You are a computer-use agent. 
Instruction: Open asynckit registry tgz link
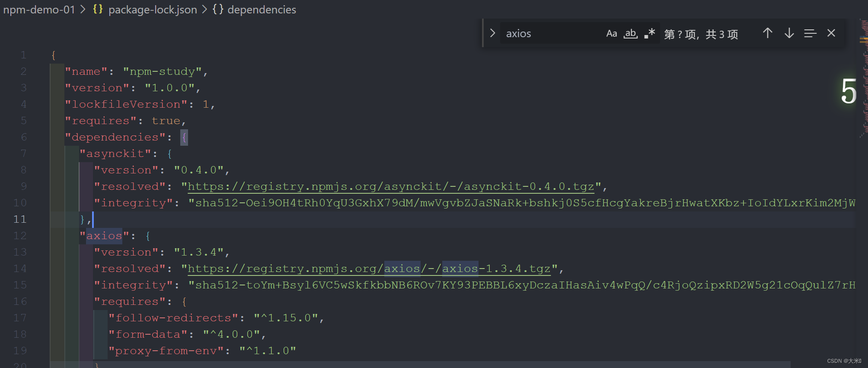[391, 186]
